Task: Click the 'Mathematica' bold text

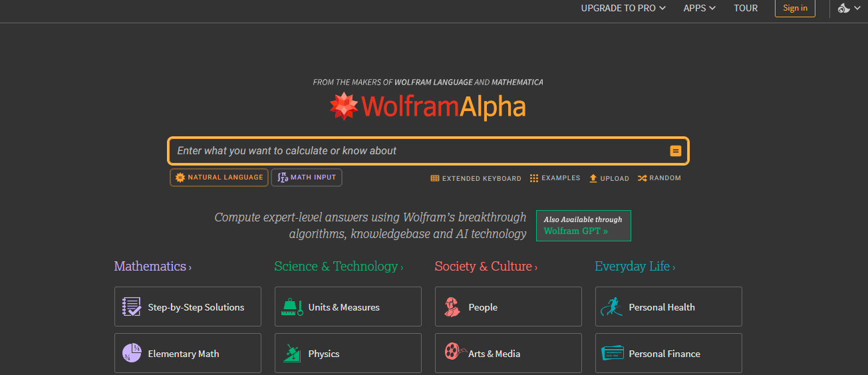Action: pyautogui.click(x=517, y=82)
